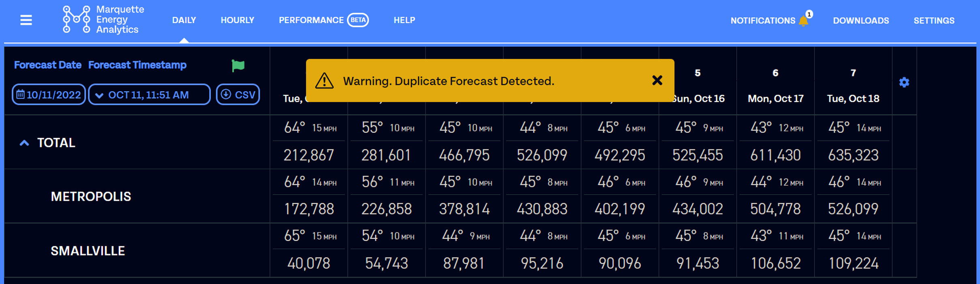980x284 pixels.
Task: Open Settings page
Action: tap(934, 21)
